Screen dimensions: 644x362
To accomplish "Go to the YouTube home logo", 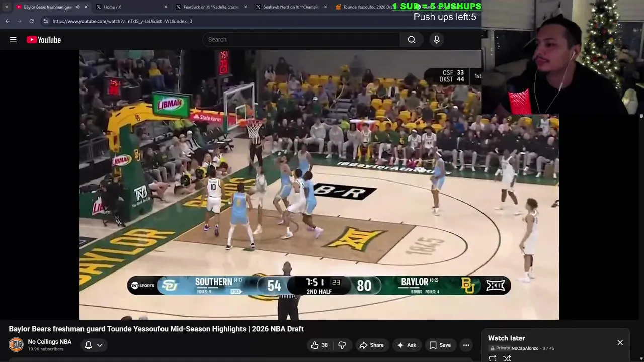I will [44, 40].
